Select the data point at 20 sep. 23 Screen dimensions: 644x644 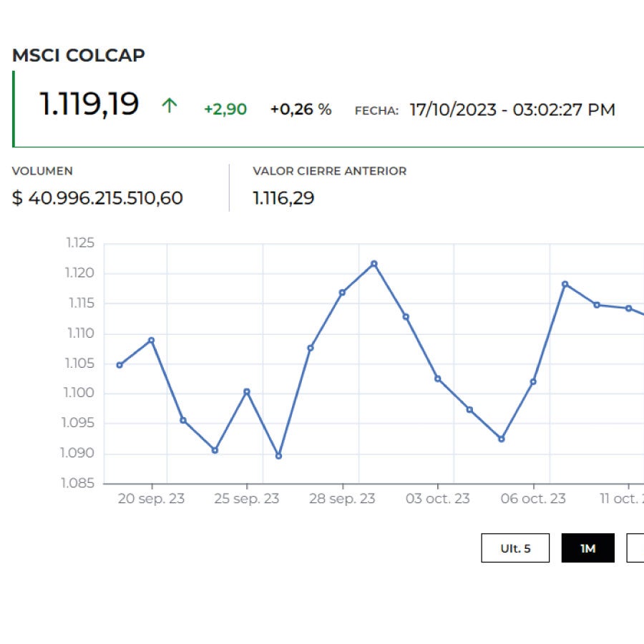click(150, 338)
